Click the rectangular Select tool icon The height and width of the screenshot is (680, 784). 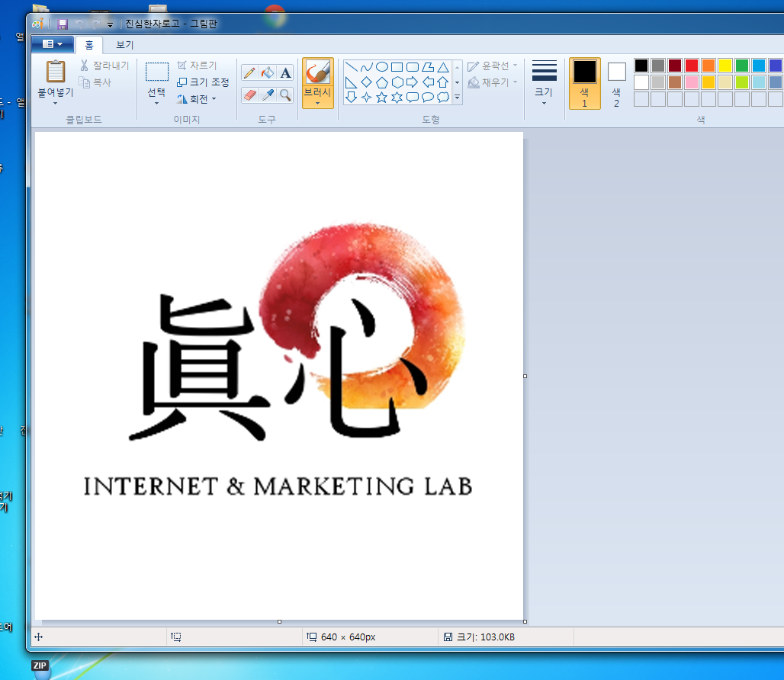(157, 72)
